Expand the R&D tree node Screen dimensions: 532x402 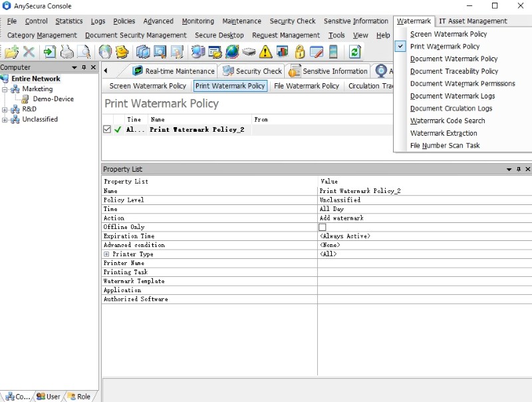(x=5, y=109)
